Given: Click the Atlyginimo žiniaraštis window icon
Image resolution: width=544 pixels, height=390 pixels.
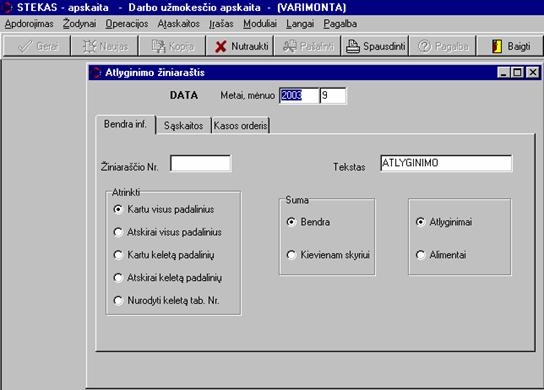Looking at the screenshot, I should (96, 73).
